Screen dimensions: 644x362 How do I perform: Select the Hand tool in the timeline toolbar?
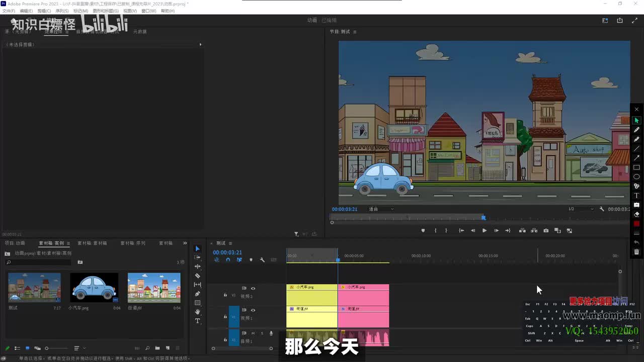[x=197, y=312]
